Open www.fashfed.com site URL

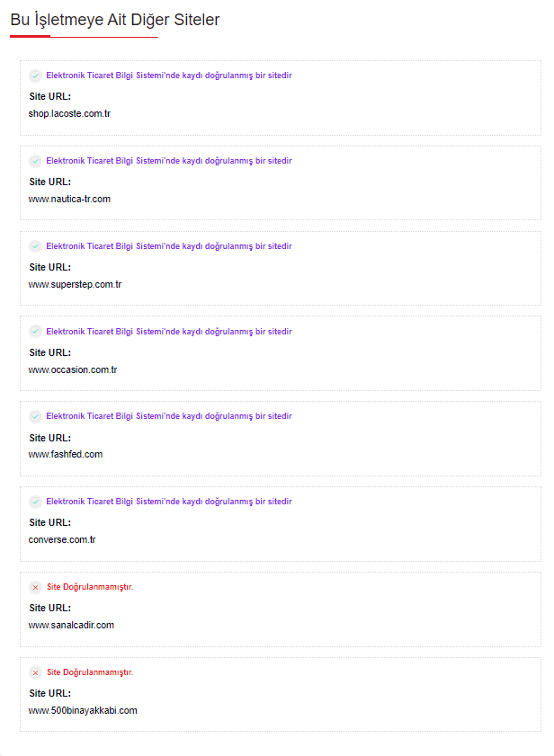[66, 454]
